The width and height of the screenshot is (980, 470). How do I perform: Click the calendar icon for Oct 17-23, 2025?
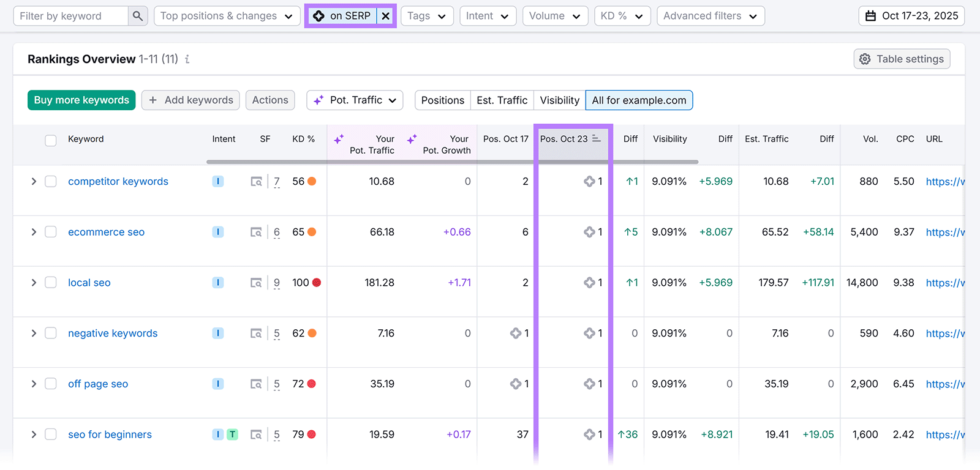tap(870, 16)
